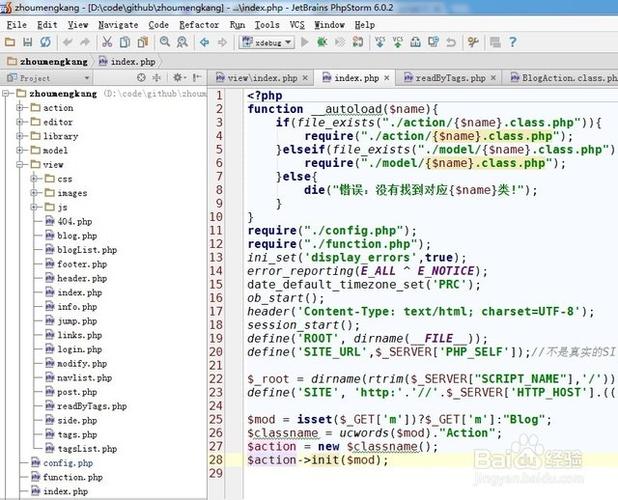
Task: Click the Replace toolbar icon
Action: coord(182,42)
